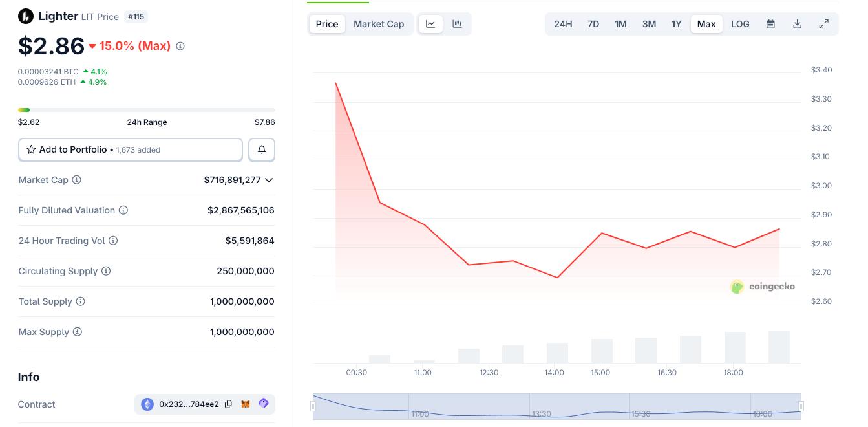Add Lighter to Portfolio

(131, 149)
